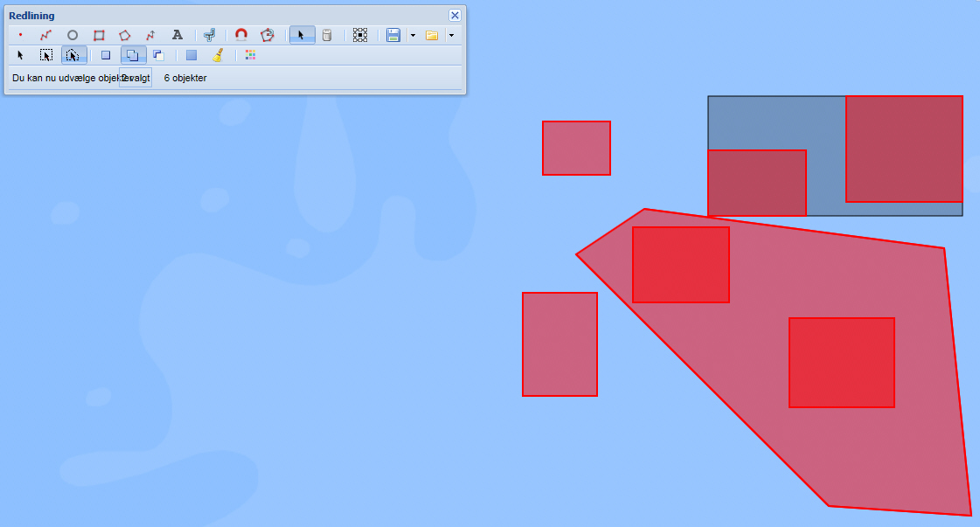Click the blue save disk icon
The height and width of the screenshot is (527, 980).
[393, 35]
